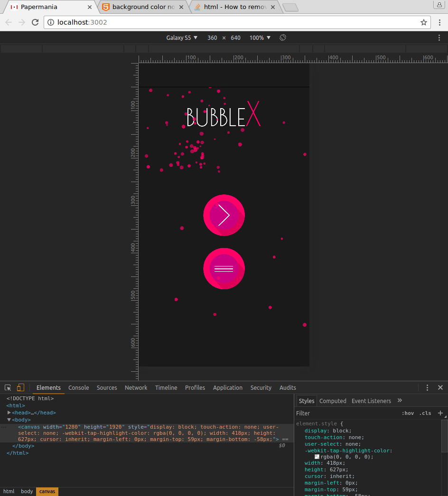This screenshot has width=448, height=496.
Task: Expand the head element node
Action: (x=9, y=413)
